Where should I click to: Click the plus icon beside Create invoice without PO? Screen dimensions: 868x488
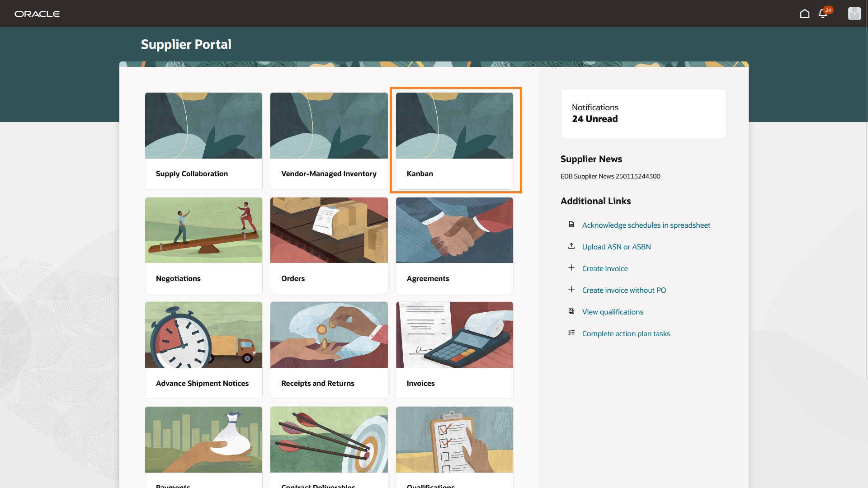click(571, 289)
